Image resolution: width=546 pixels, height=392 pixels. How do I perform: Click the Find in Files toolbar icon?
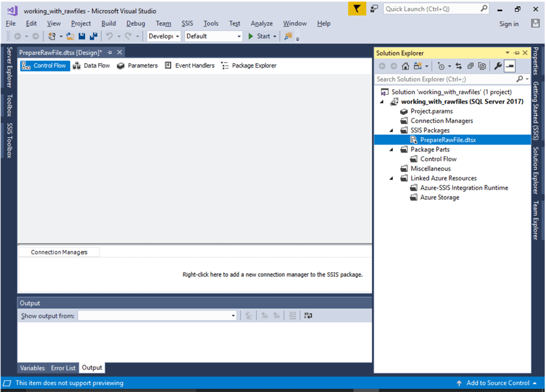pyautogui.click(x=288, y=36)
